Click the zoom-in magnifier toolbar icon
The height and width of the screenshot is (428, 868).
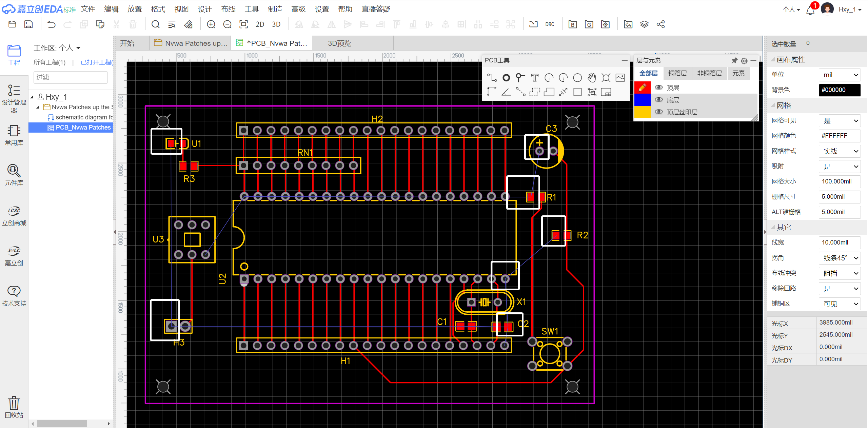point(211,24)
